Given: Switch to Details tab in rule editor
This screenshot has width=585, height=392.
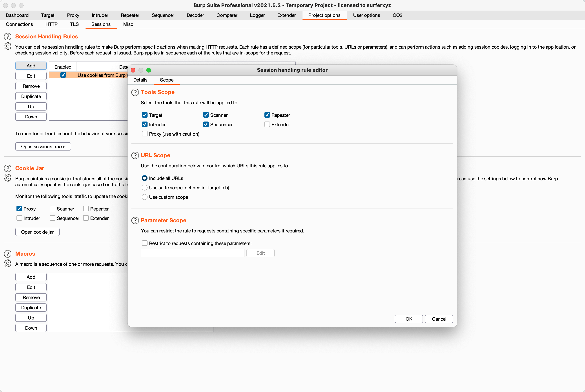Looking at the screenshot, I should 140,80.
